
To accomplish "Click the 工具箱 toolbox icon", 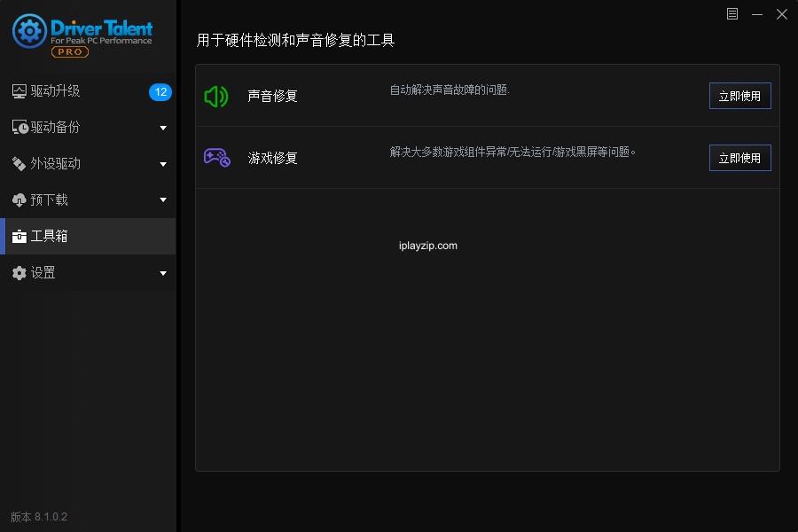I will coord(20,236).
